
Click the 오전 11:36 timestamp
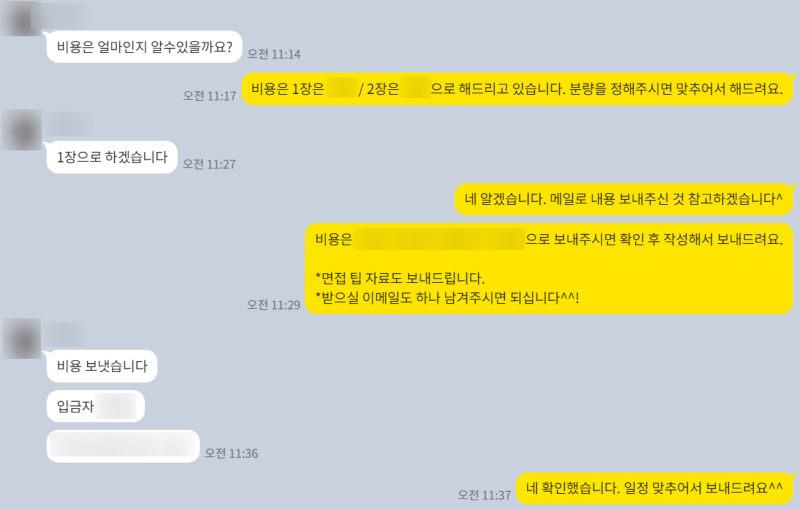(x=232, y=453)
